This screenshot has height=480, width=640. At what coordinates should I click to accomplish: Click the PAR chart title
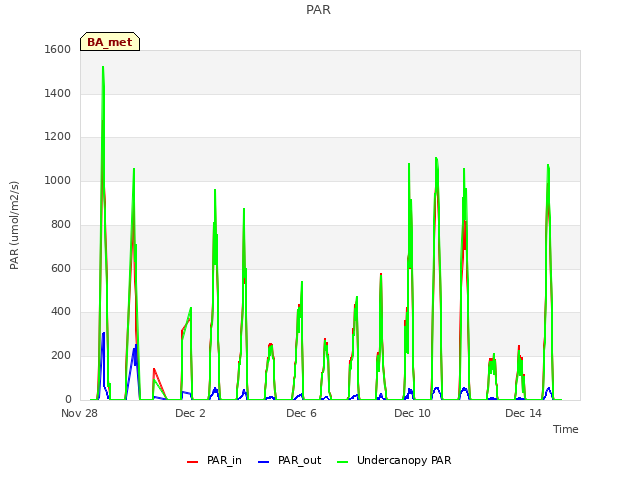click(x=318, y=10)
